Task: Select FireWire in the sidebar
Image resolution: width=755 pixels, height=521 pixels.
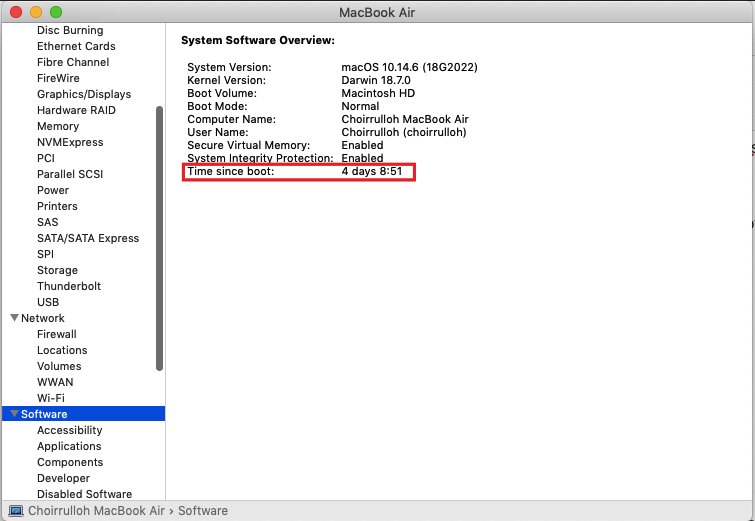Action: 58,78
